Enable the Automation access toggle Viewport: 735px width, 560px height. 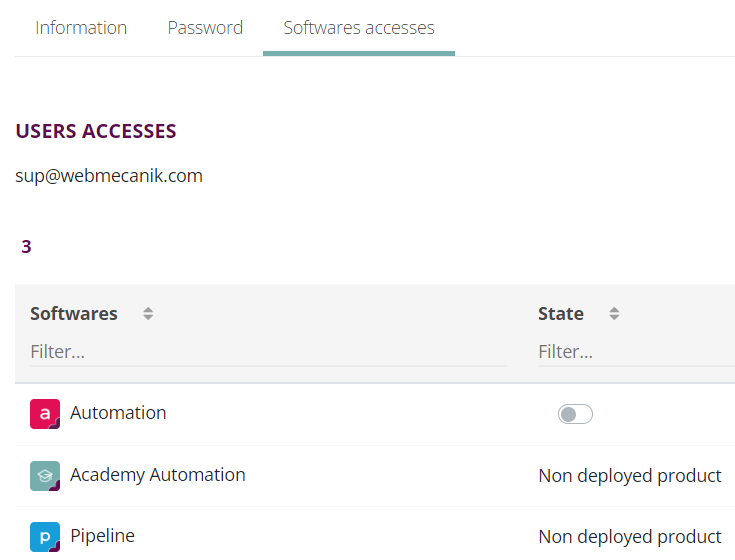(x=575, y=414)
